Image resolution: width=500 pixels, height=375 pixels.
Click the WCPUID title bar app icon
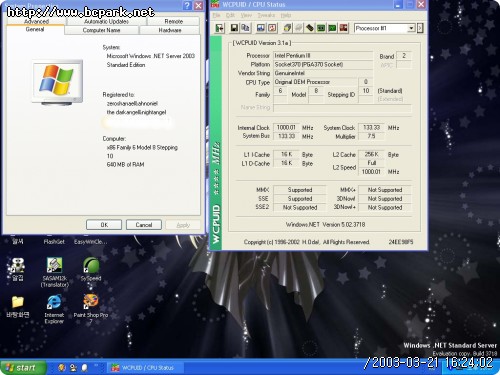click(215, 5)
